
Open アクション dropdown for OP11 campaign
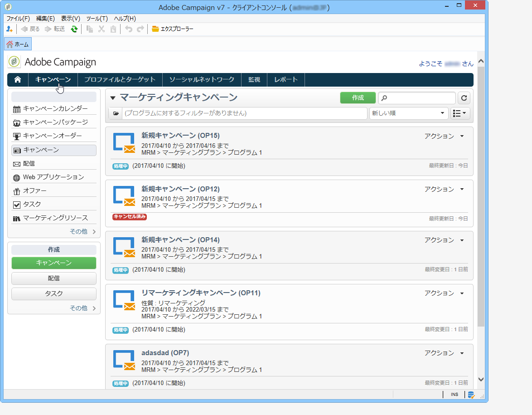click(444, 293)
